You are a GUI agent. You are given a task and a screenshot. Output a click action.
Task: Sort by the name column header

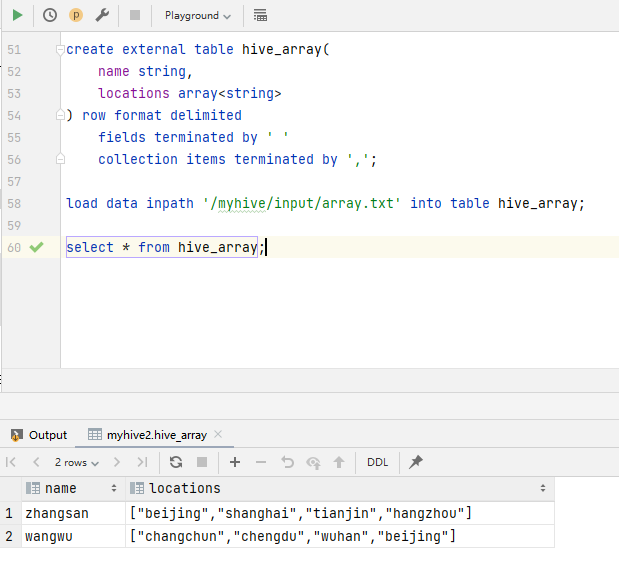coord(73,489)
